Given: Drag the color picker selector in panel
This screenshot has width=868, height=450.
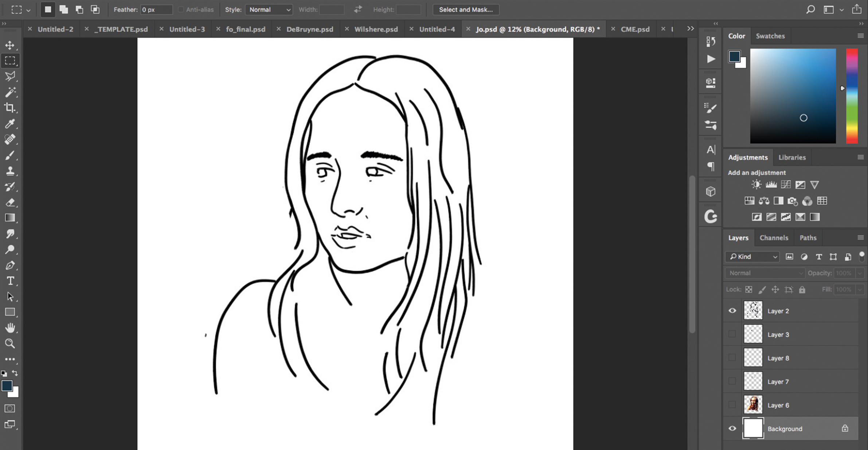Looking at the screenshot, I should pyautogui.click(x=803, y=118).
